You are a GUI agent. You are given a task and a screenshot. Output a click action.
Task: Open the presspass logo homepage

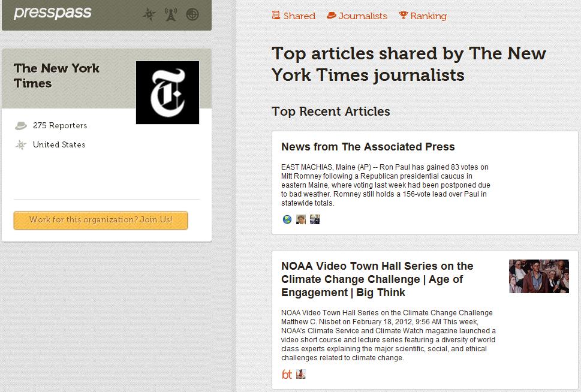(x=52, y=13)
